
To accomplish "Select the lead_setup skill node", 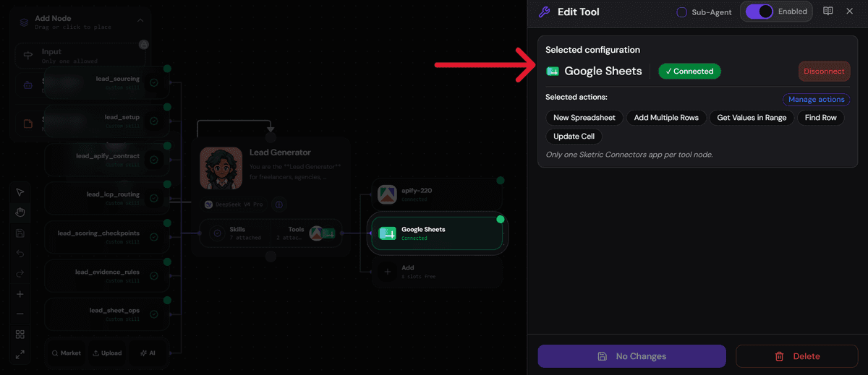I will tap(106, 120).
